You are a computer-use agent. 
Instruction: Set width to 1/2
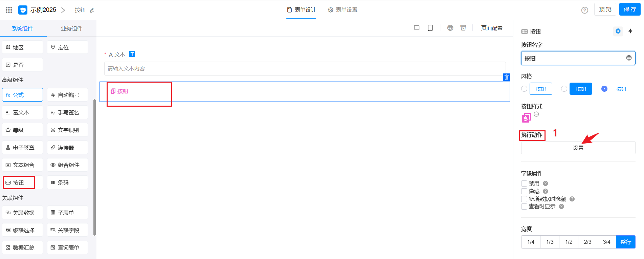pyautogui.click(x=569, y=242)
